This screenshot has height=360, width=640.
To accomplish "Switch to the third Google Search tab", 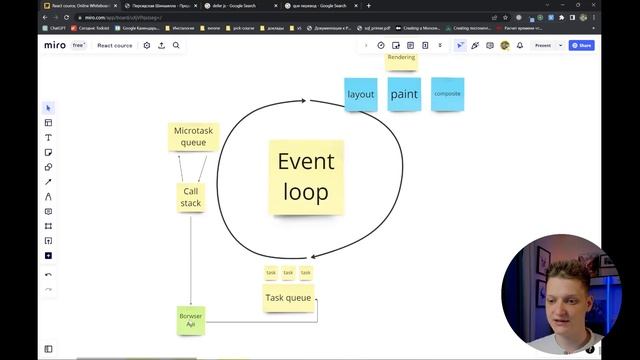I will pyautogui.click(x=241, y=6).
